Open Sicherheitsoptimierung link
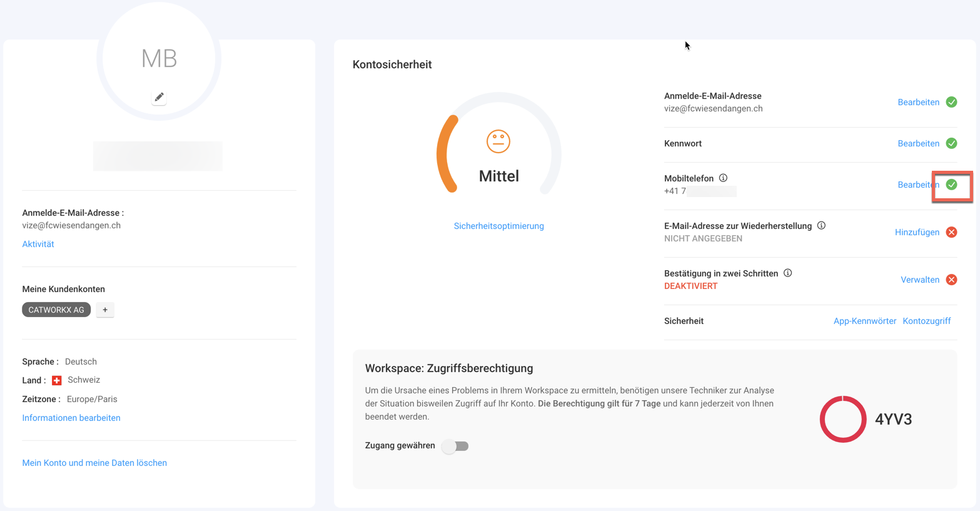980x511 pixels. [498, 226]
